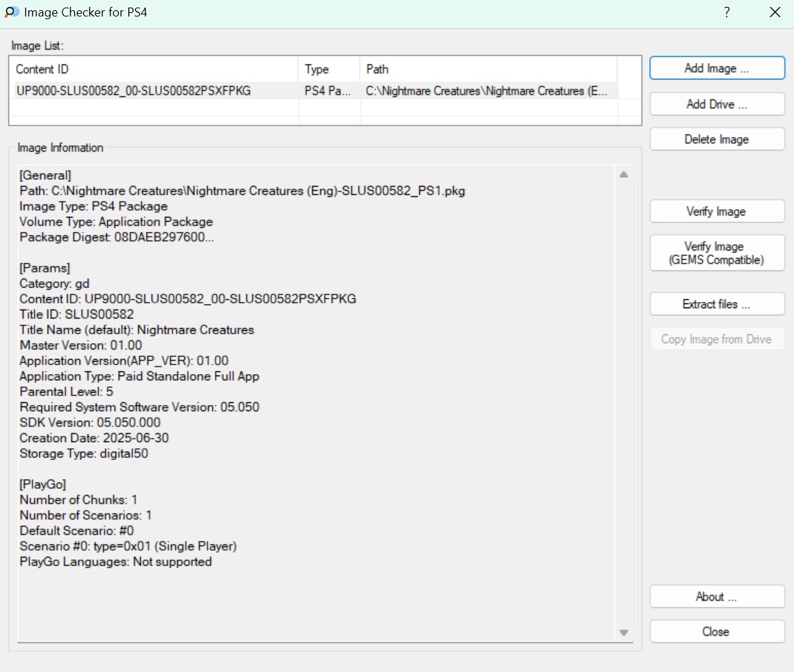This screenshot has width=794, height=672.
Task: Click the scroll down arrow in Image Information
Action: coord(624,633)
